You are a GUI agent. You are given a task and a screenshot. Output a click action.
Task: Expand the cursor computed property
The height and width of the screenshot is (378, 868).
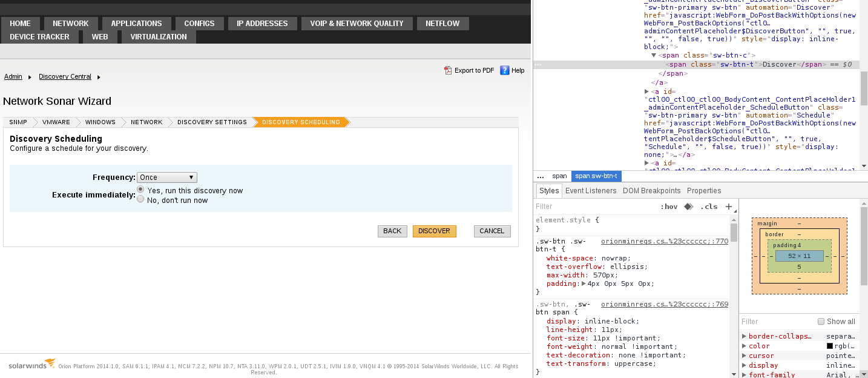pos(744,356)
